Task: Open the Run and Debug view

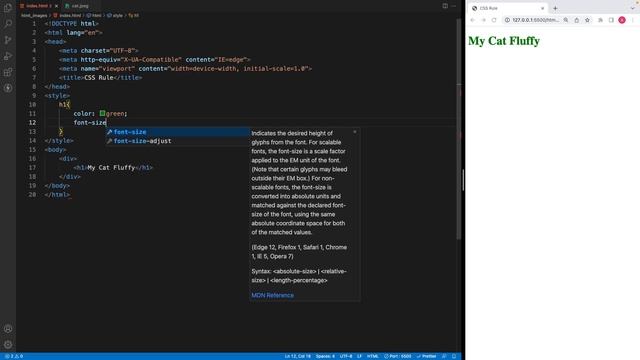Action: click(x=8, y=56)
